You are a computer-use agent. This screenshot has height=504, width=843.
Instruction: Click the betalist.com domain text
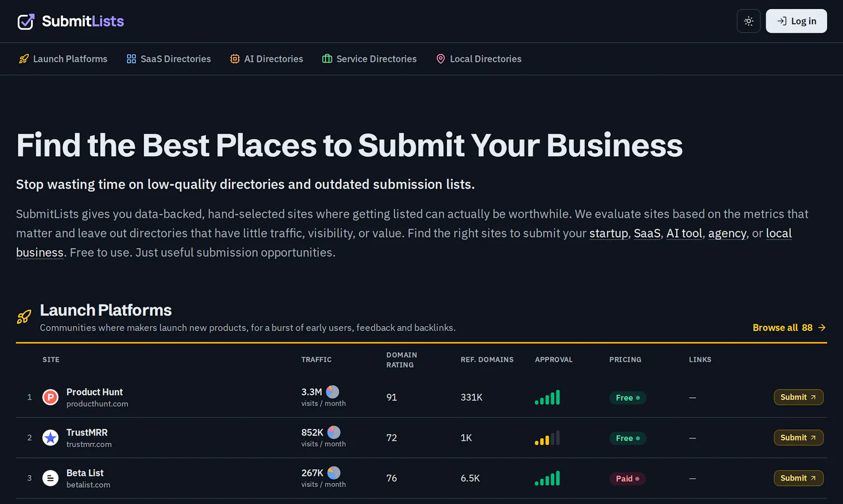point(89,485)
